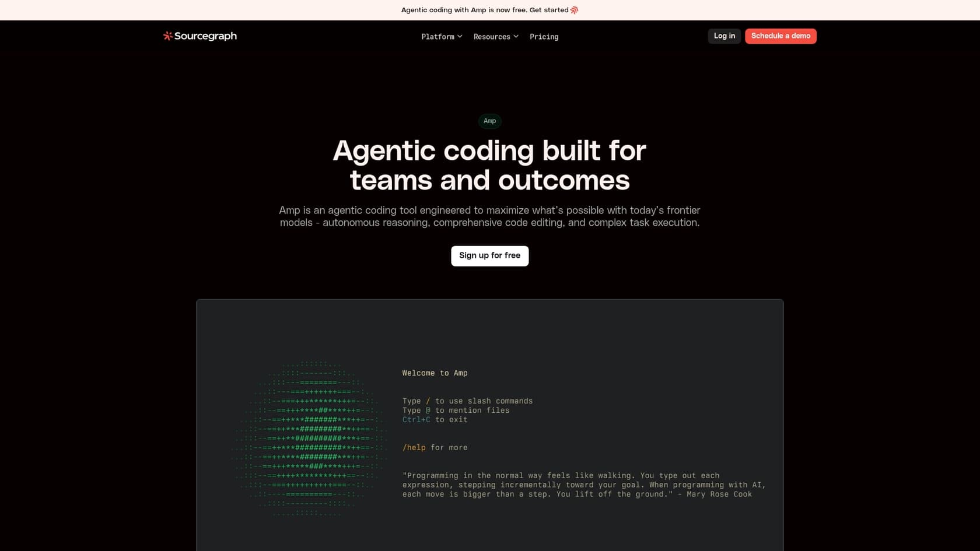This screenshot has height=551, width=980.
Task: Click the Schedule a demo button
Action: coord(780,36)
